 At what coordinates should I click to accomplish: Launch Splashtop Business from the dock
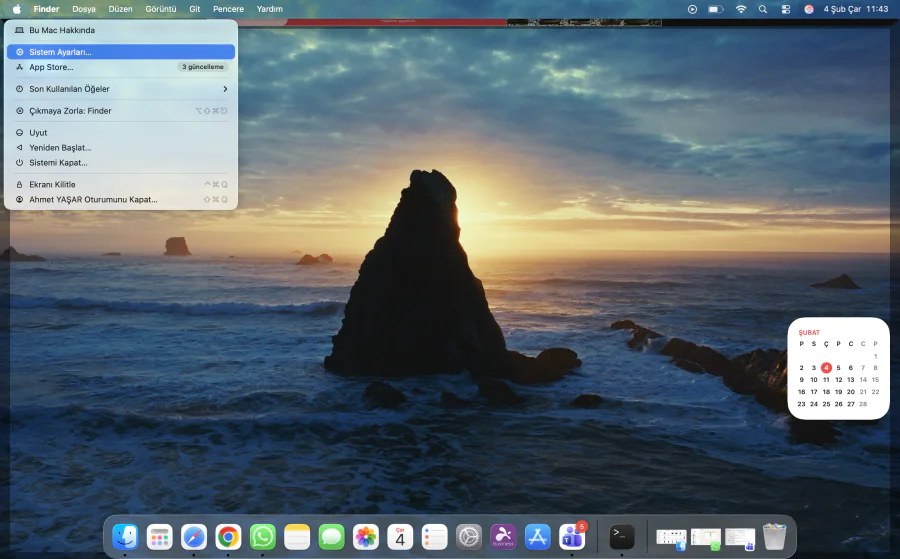pos(503,537)
